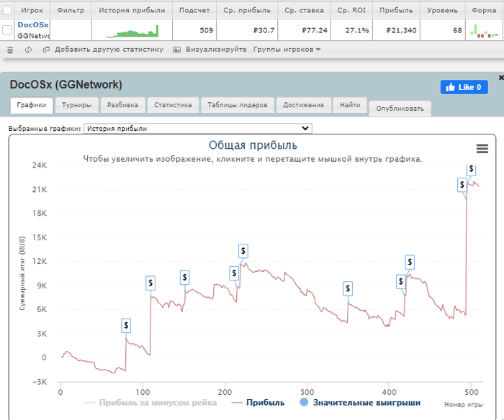The width and height of the screenshot is (504, 420).
Task: Open the Турниры tab
Action: coord(76,105)
